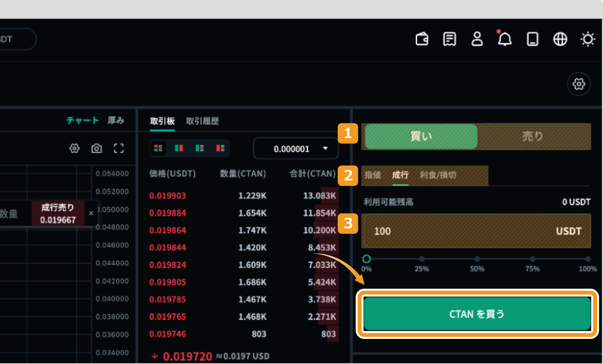Select ask price 0.019903

point(168,196)
